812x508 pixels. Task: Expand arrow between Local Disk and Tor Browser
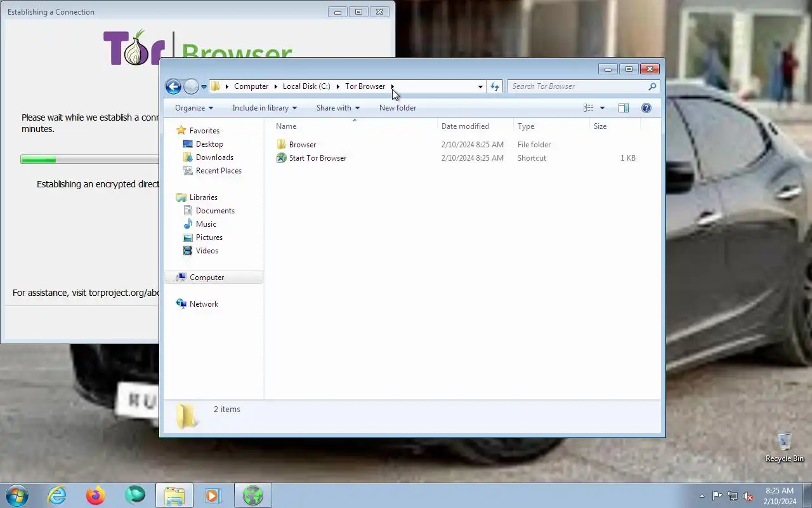(x=337, y=86)
